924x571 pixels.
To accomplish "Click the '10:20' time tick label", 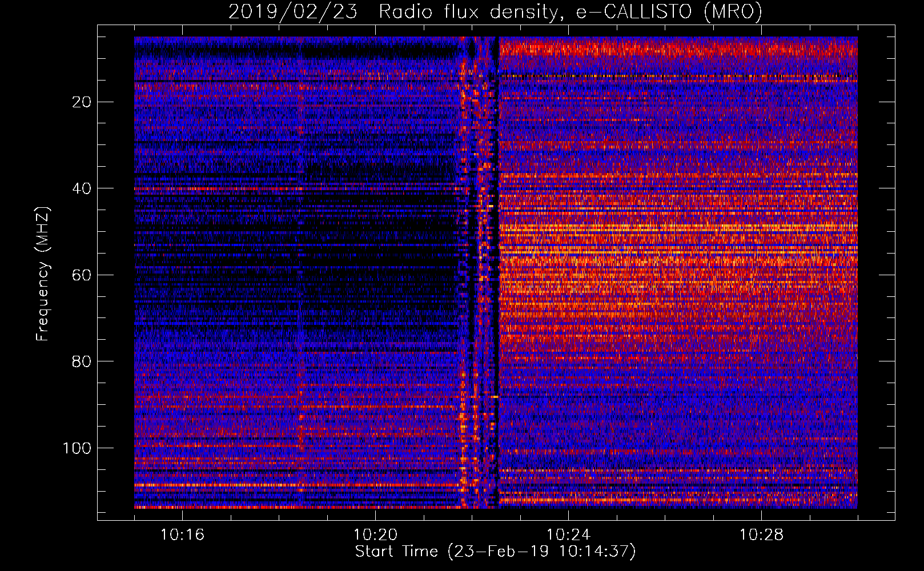I will [x=375, y=535].
